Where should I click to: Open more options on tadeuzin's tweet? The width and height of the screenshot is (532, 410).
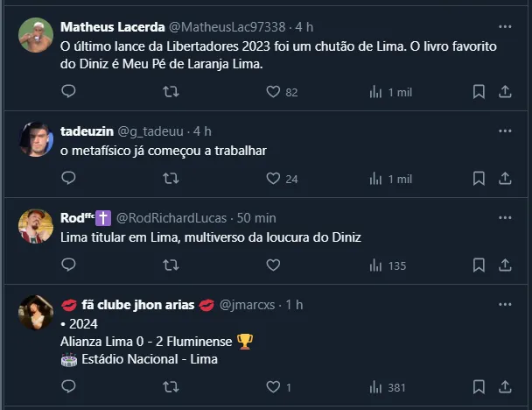(505, 131)
